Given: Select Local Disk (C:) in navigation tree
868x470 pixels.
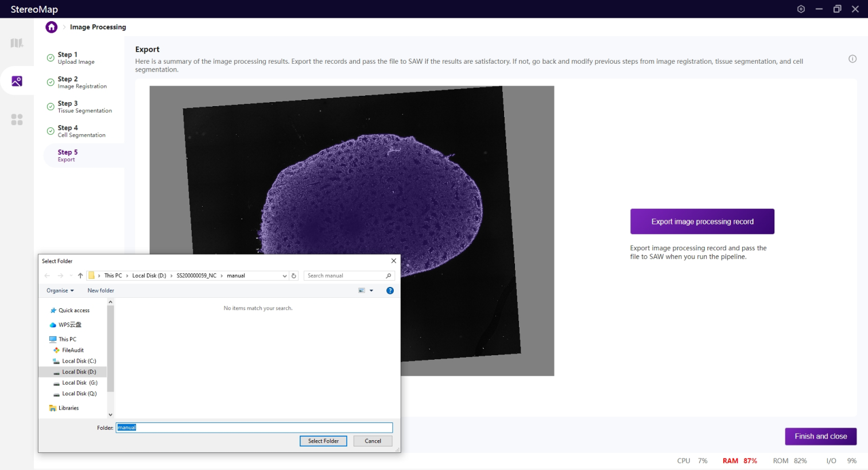Looking at the screenshot, I should [79, 361].
